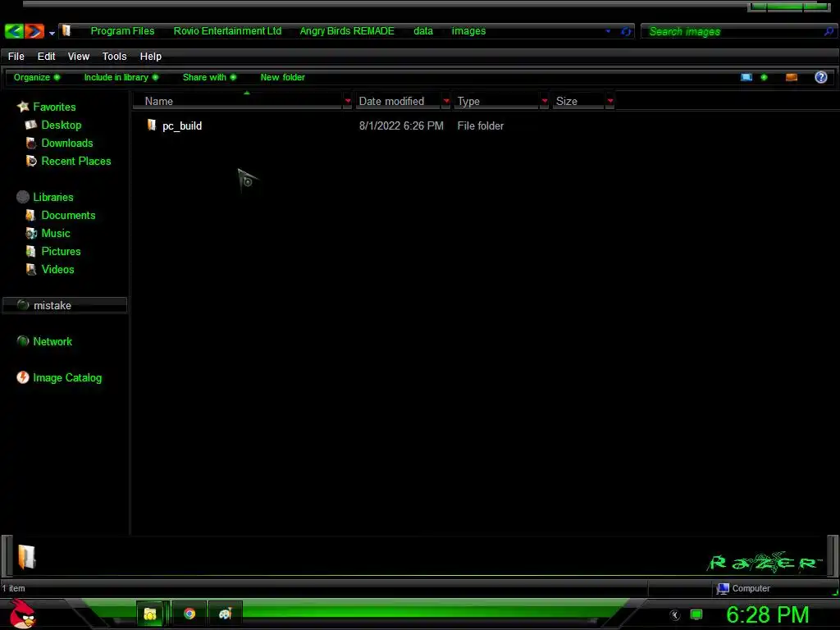Open the Tools menu
This screenshot has width=840, height=630.
tap(114, 57)
